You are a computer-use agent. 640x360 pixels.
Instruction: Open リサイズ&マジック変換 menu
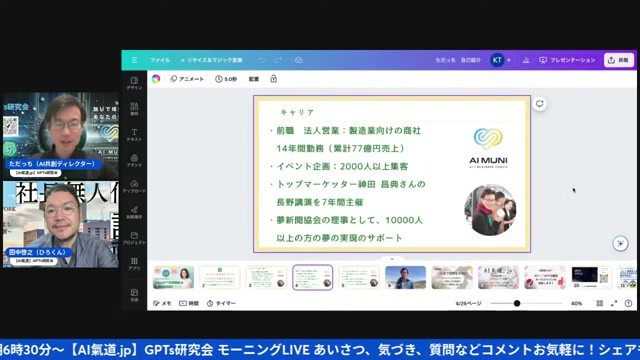212,60
